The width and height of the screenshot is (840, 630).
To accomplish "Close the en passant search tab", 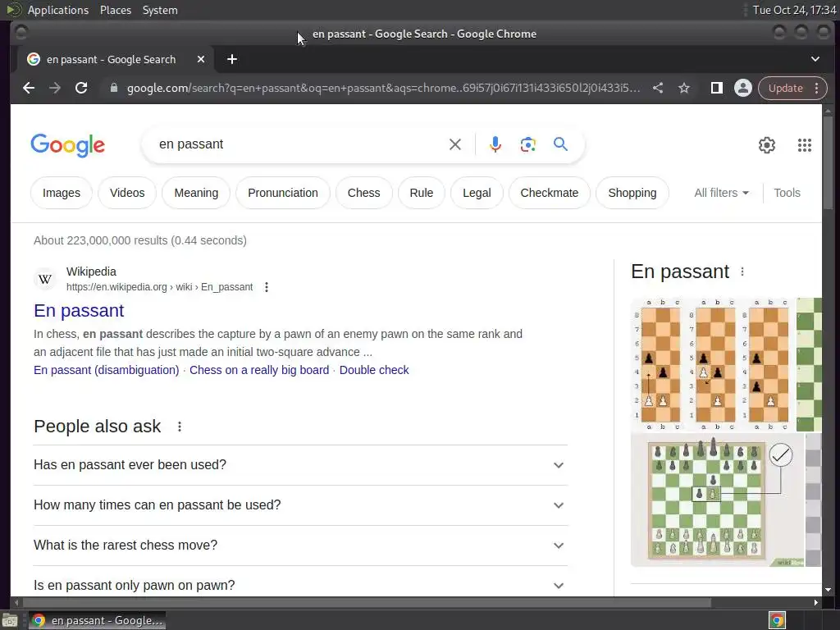I will (x=200, y=59).
